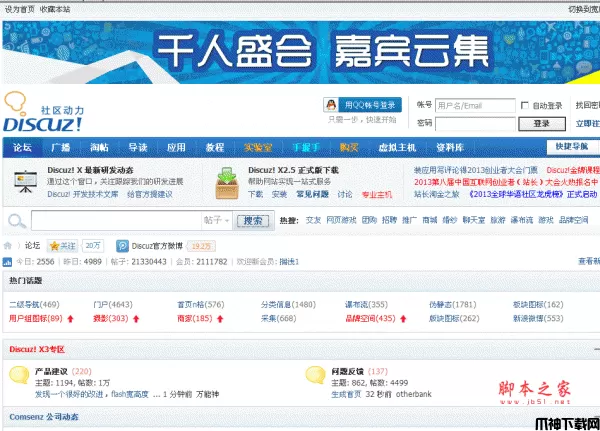This screenshot has height=431, width=600.
Task: Open the 教程 navigation tab
Action: pos(215,147)
